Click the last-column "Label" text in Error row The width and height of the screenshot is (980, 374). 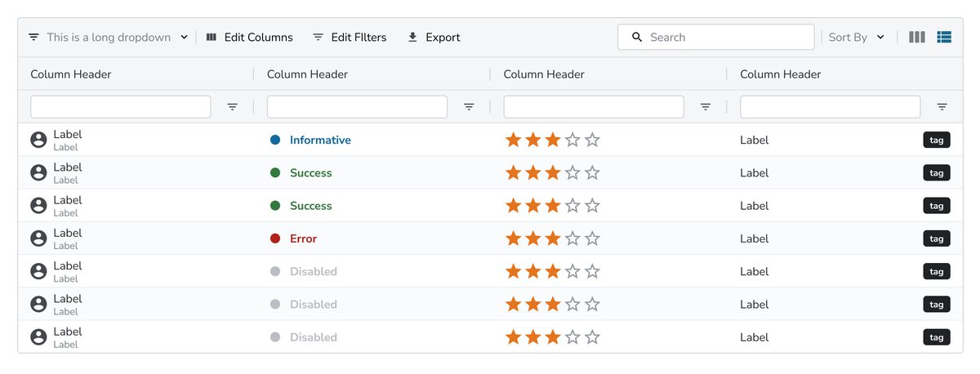[755, 239]
